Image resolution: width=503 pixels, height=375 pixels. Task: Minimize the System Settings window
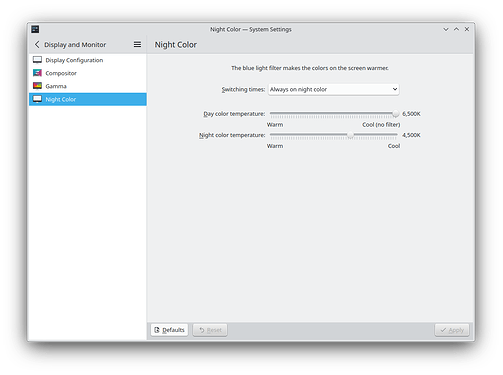[446, 29]
